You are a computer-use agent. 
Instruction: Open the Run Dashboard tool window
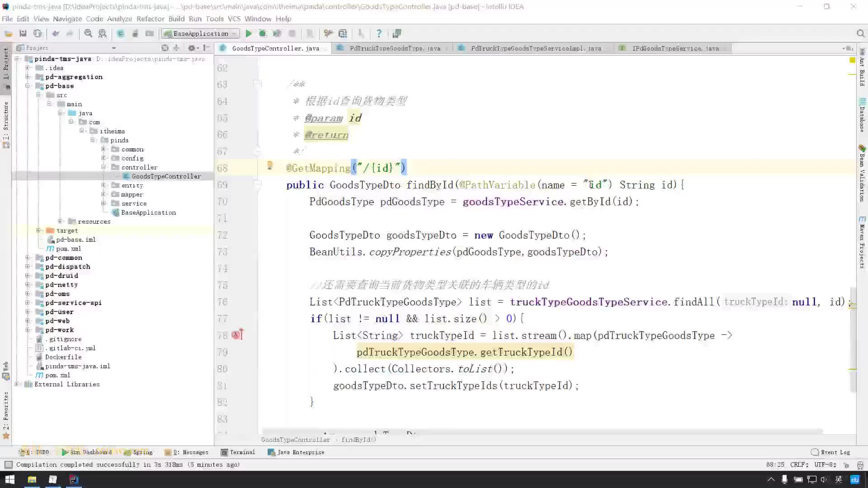(x=86, y=452)
